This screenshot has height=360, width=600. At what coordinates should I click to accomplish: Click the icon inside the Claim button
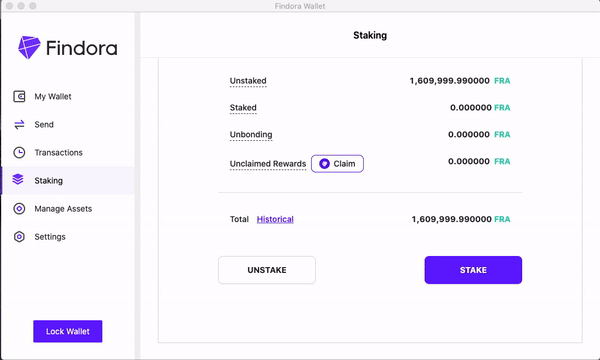point(324,164)
